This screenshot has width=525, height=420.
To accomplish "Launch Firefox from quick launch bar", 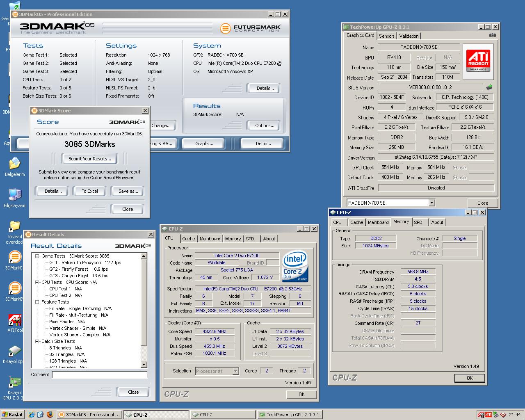I will point(50,415).
